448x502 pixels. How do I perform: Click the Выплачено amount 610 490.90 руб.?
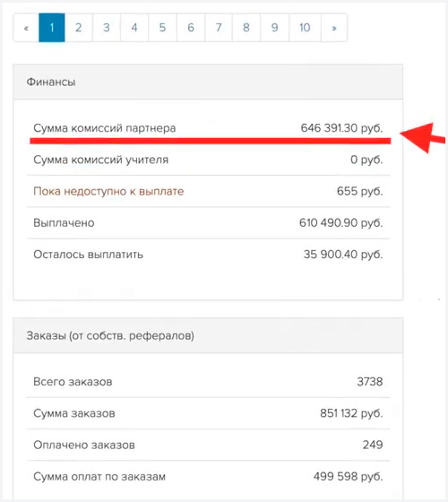[x=340, y=223]
